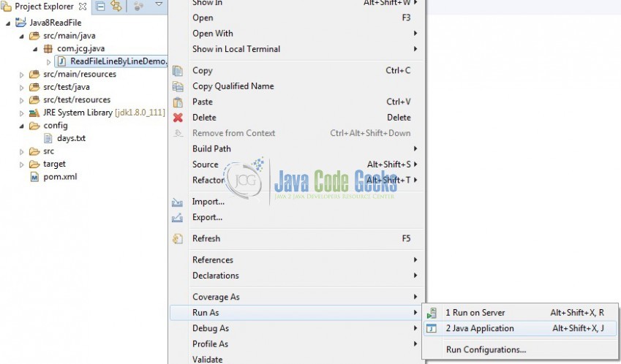Open the Source submenu
This screenshot has height=364, width=621.
[297, 164]
